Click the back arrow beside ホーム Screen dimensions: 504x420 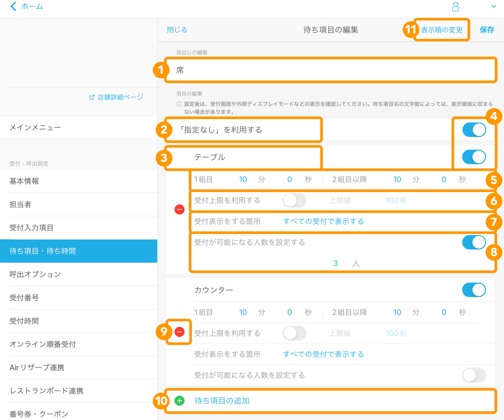(x=13, y=7)
